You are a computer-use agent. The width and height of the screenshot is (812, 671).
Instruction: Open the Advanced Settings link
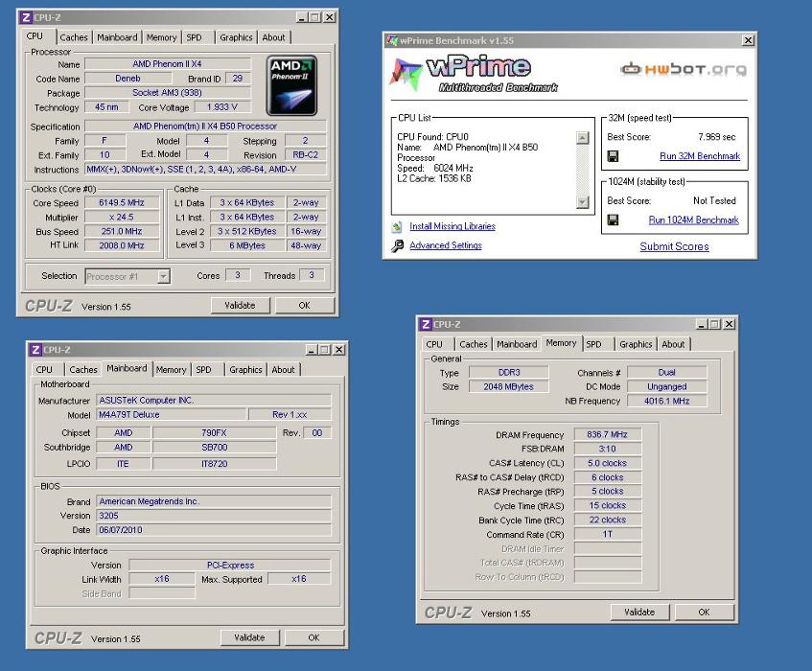click(x=446, y=245)
